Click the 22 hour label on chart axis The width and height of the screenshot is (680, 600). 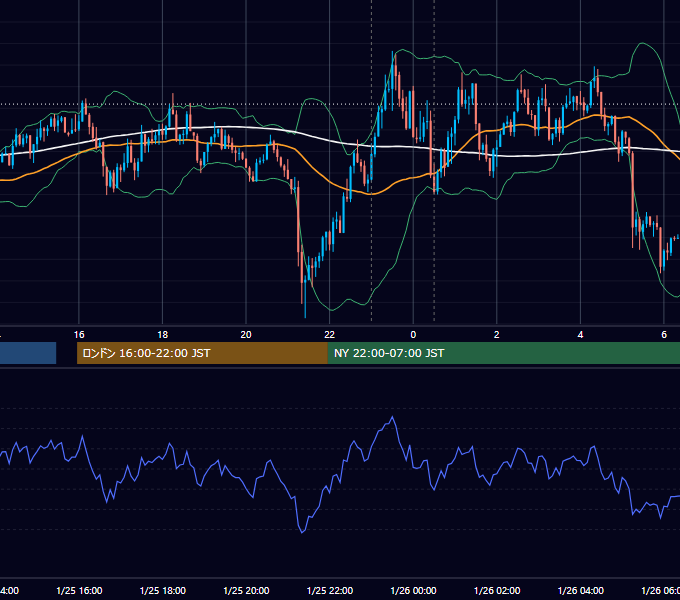coord(330,335)
